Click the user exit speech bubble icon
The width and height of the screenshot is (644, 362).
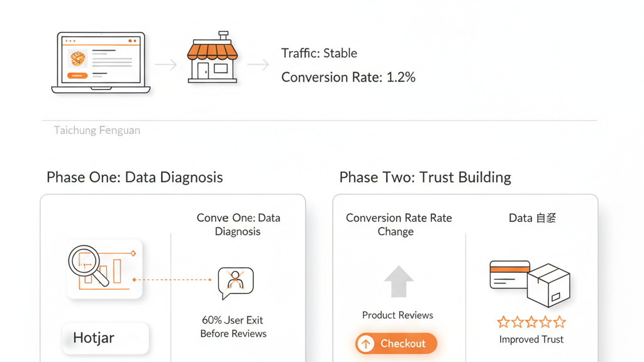[x=235, y=282]
